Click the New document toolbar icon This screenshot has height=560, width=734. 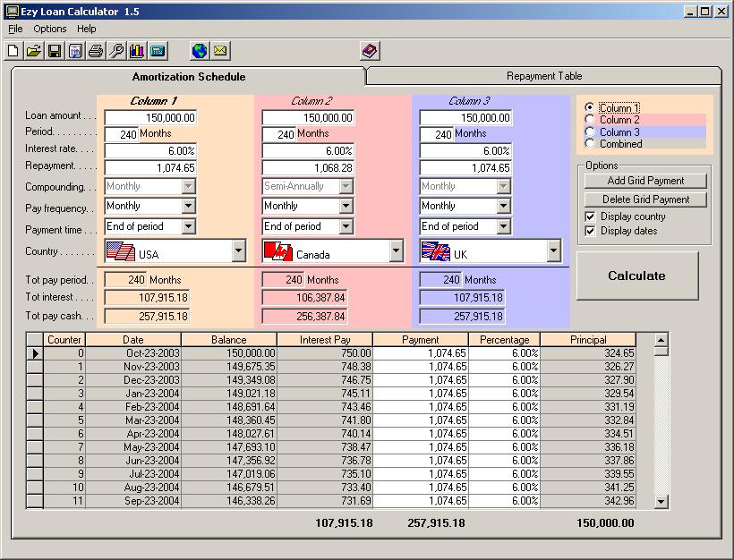pos(13,50)
